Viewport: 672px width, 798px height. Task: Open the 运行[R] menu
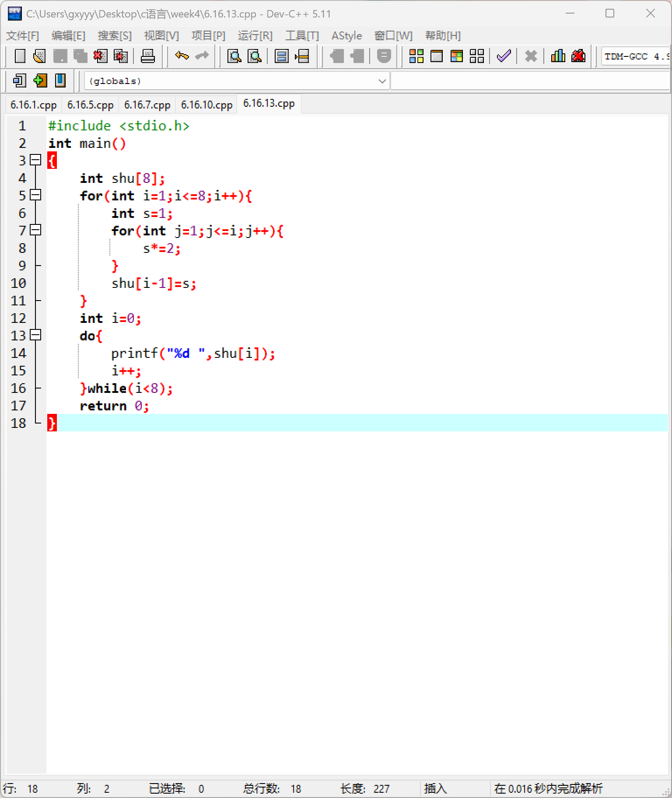[x=255, y=35]
